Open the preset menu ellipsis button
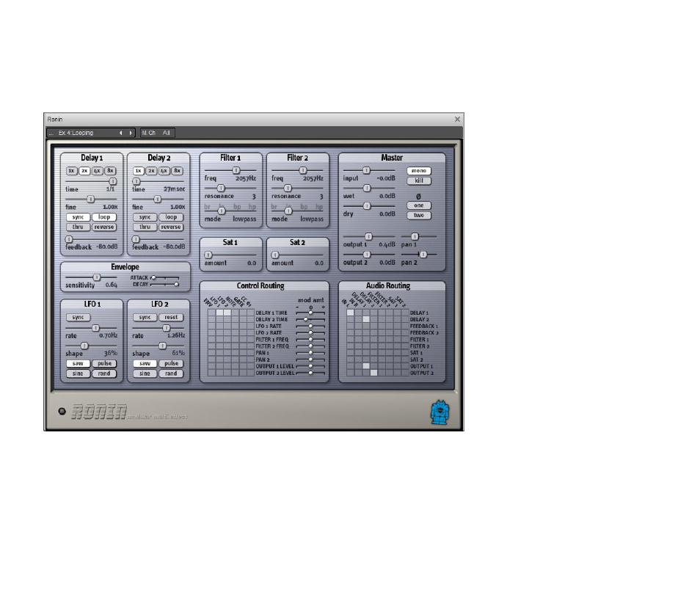The image size is (700, 595). 51,133
